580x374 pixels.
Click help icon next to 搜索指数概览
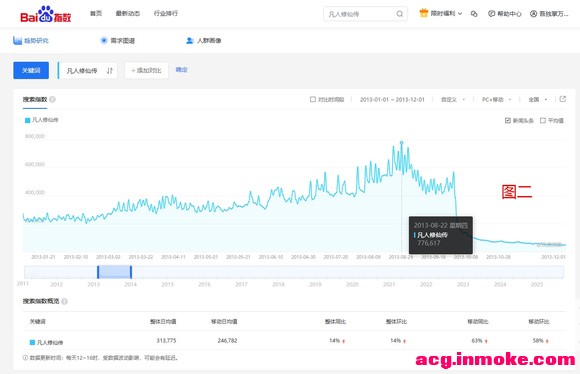point(64,301)
